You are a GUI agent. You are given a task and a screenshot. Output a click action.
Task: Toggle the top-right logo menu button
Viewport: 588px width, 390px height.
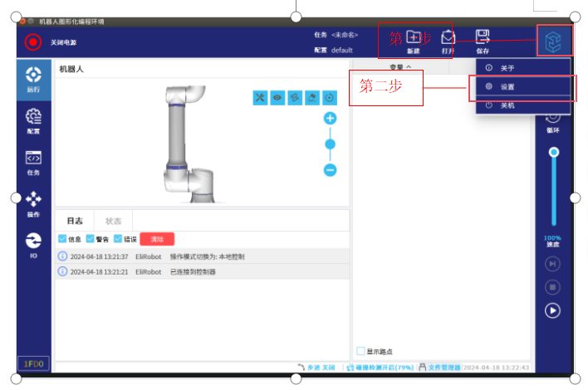tap(553, 41)
